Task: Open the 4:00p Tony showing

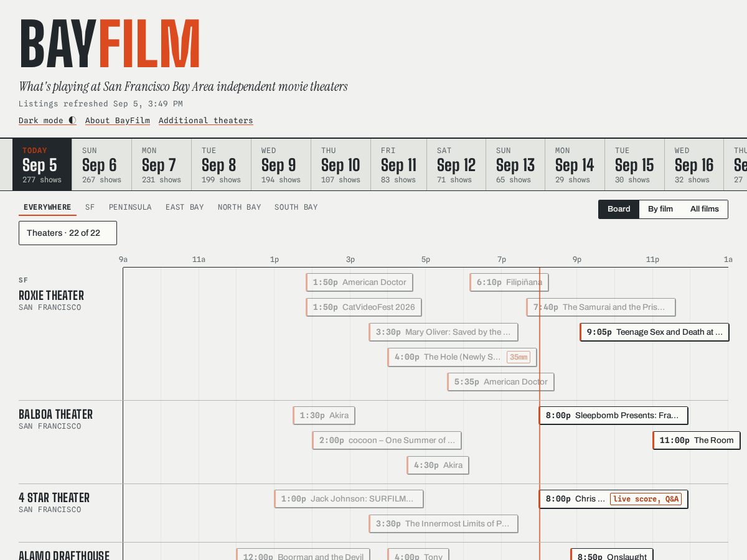Action: (x=418, y=554)
